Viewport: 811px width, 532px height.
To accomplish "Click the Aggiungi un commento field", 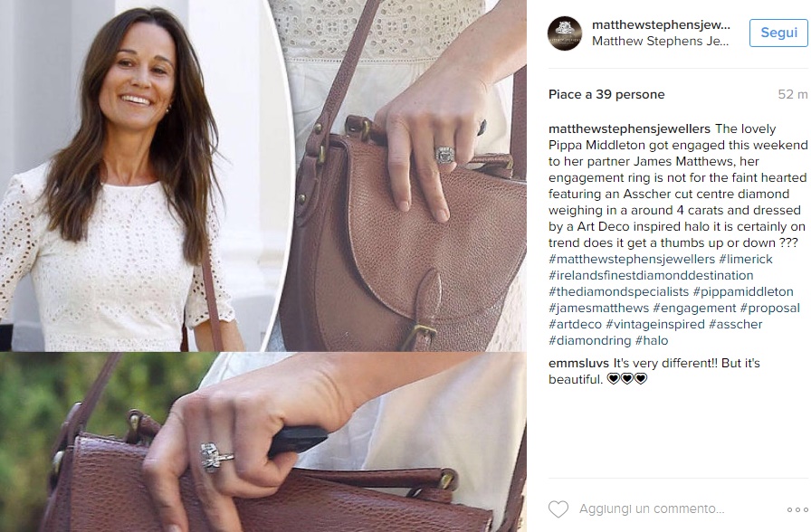I will click(x=651, y=508).
